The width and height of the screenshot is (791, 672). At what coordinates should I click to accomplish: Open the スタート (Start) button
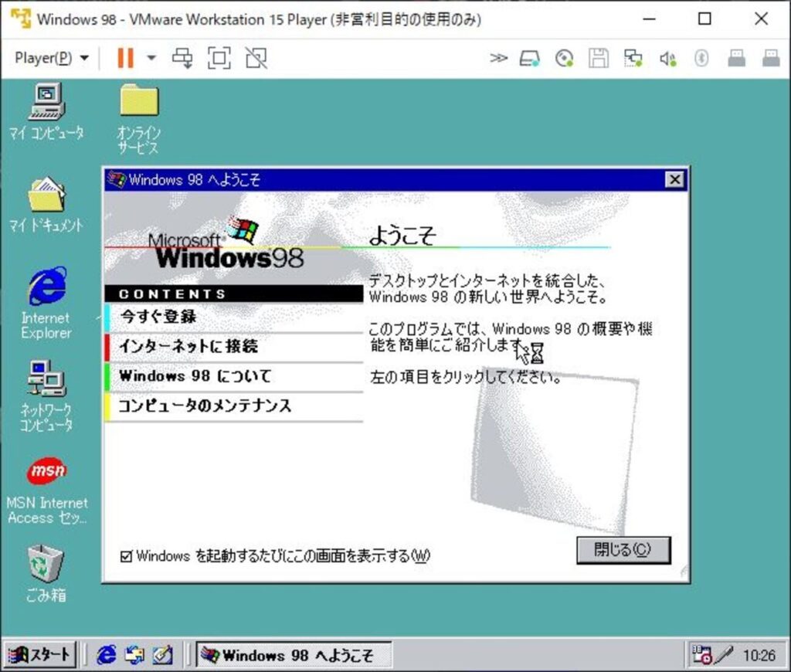[41, 655]
